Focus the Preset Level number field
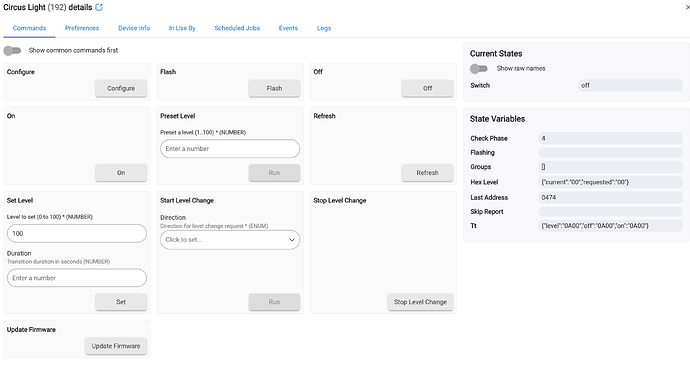Viewport: 690px width, 387px height. [230, 149]
